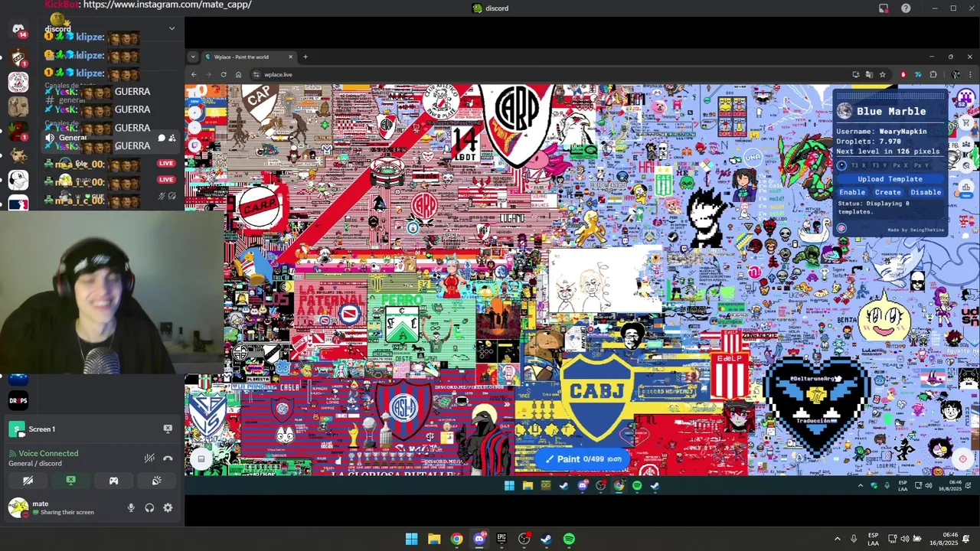Zoom out on the Wplace map
The width and height of the screenshot is (980, 551).
(x=194, y=129)
